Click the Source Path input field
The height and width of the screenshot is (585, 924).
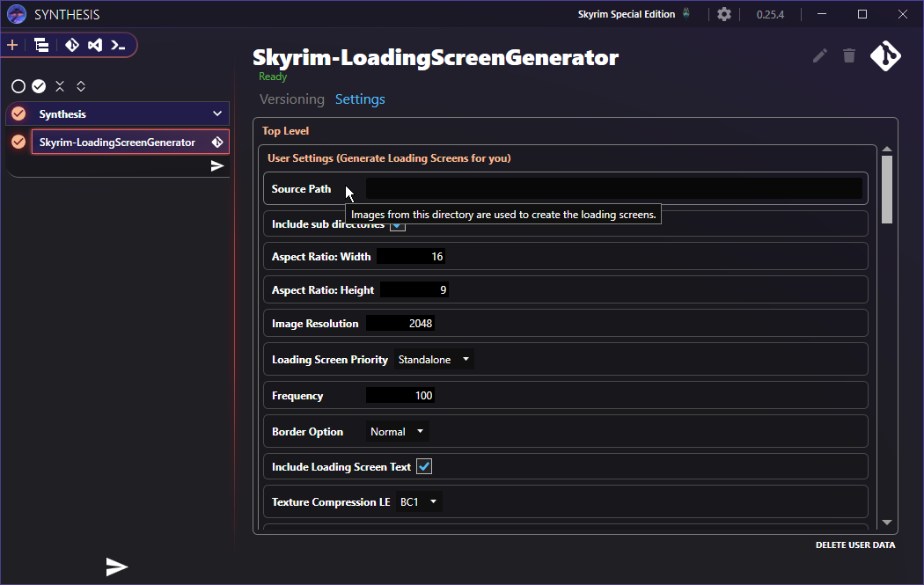[614, 188]
